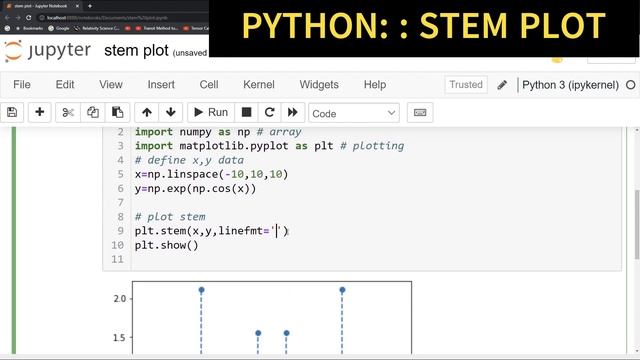640x360 pixels.
Task: Open the Transit Method bookmark
Action: click(157, 29)
